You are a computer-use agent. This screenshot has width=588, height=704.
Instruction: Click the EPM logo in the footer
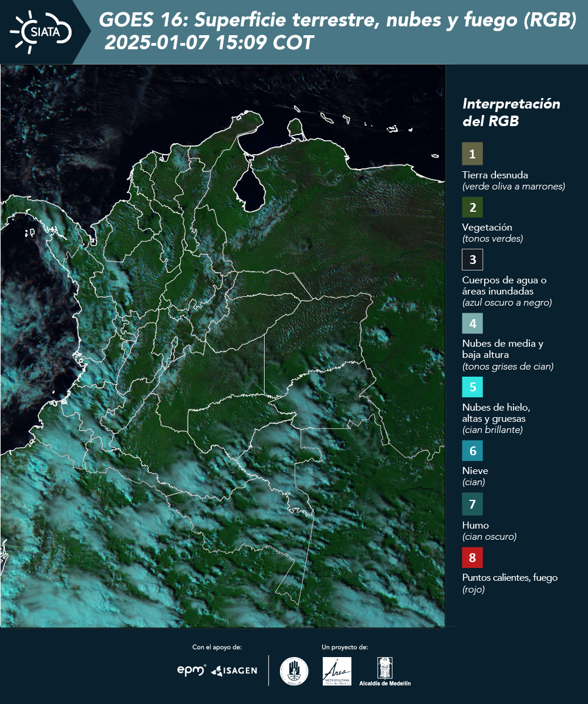tap(191, 670)
